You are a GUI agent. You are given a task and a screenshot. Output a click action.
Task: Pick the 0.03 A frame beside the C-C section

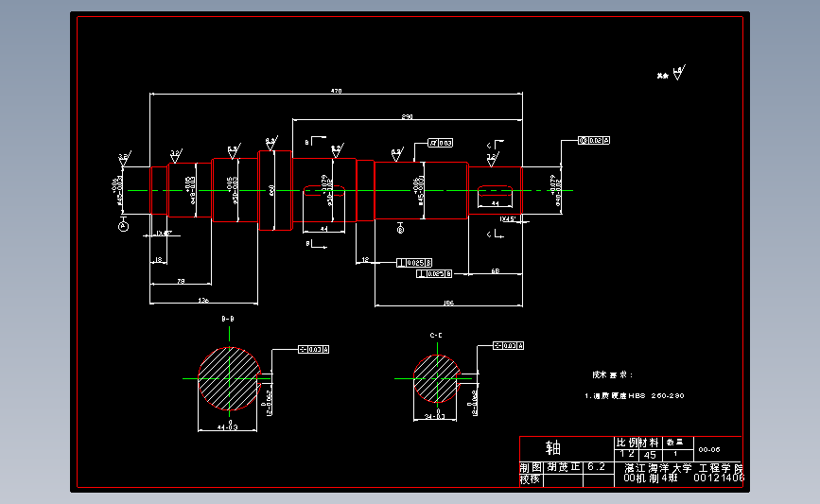coord(508,345)
